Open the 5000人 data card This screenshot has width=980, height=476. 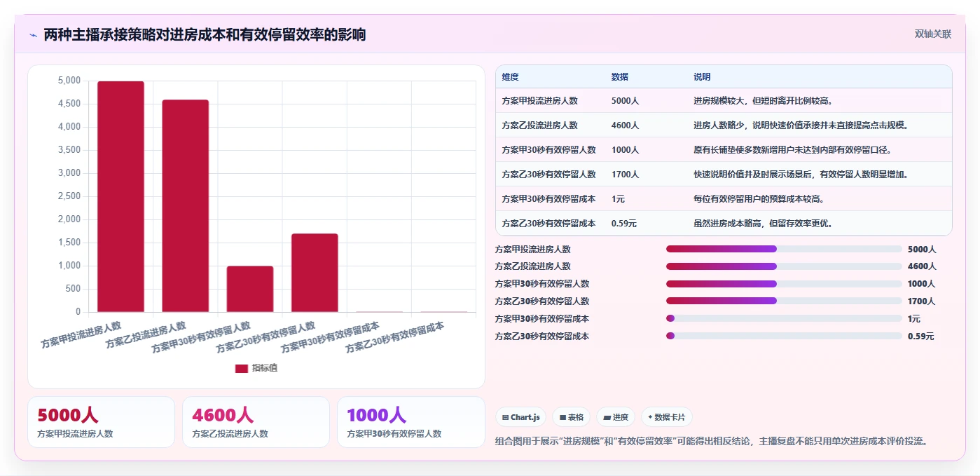101,422
